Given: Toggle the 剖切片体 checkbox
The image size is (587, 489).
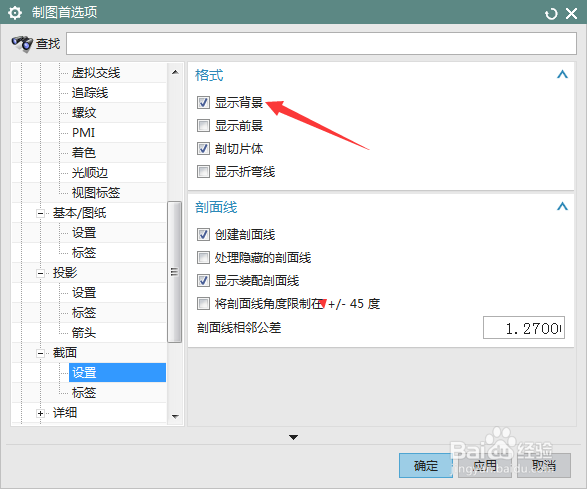Looking at the screenshot, I should [x=203, y=149].
